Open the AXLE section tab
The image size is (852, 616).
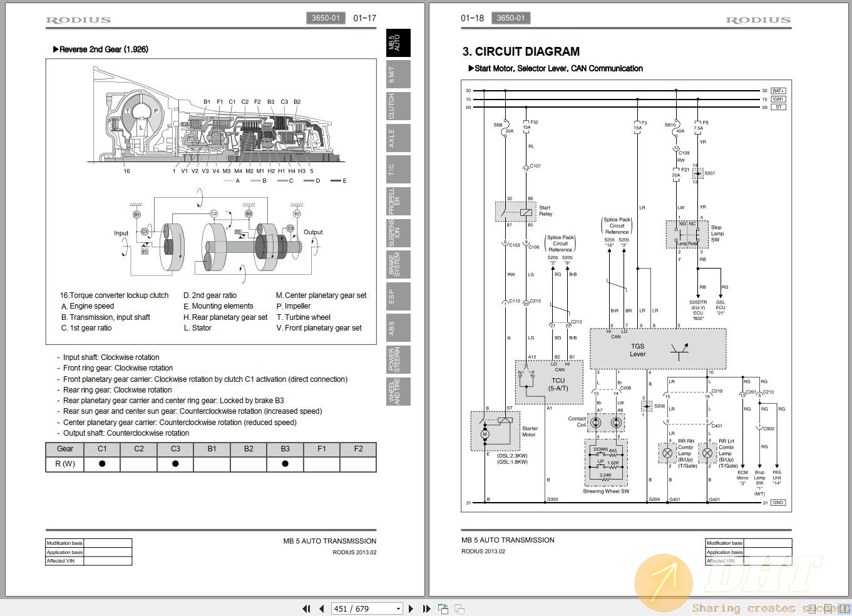pos(398,138)
